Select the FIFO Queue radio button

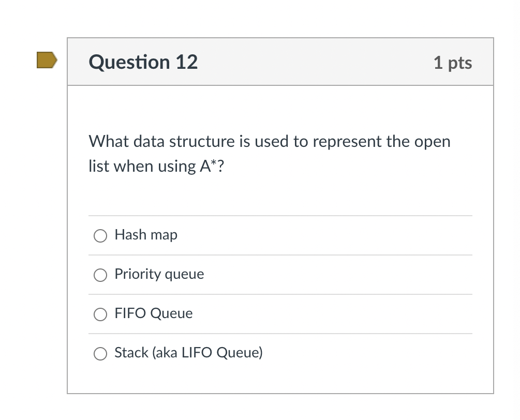click(x=100, y=314)
